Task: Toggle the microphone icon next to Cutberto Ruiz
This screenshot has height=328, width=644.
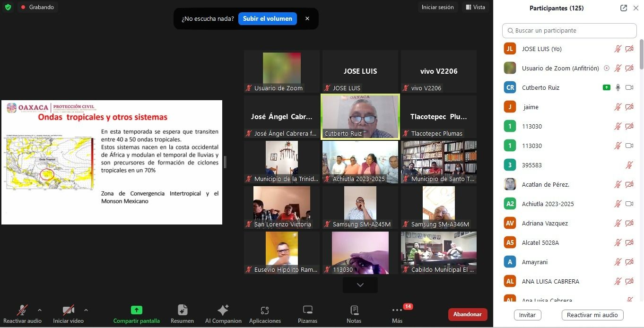Action: (618, 87)
